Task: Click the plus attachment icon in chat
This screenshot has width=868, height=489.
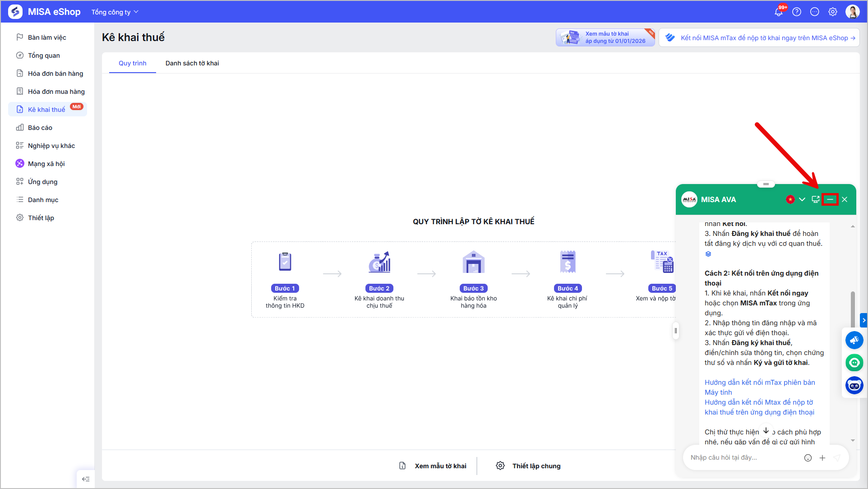Action: pos(822,458)
